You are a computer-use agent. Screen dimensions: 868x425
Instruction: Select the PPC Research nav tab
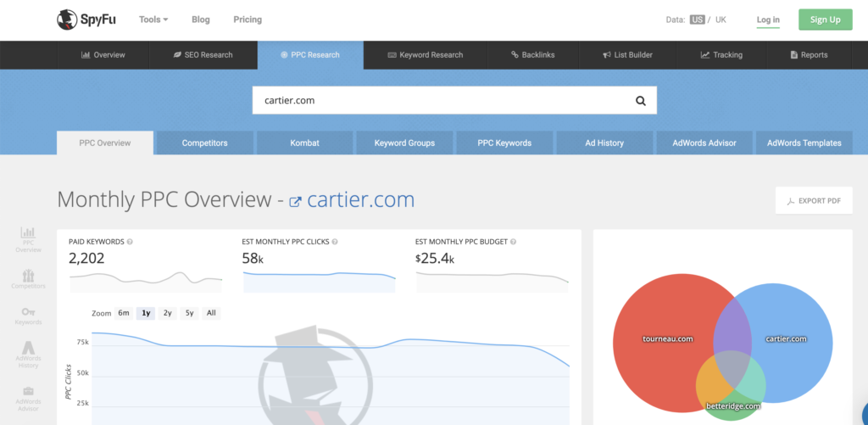coord(310,55)
